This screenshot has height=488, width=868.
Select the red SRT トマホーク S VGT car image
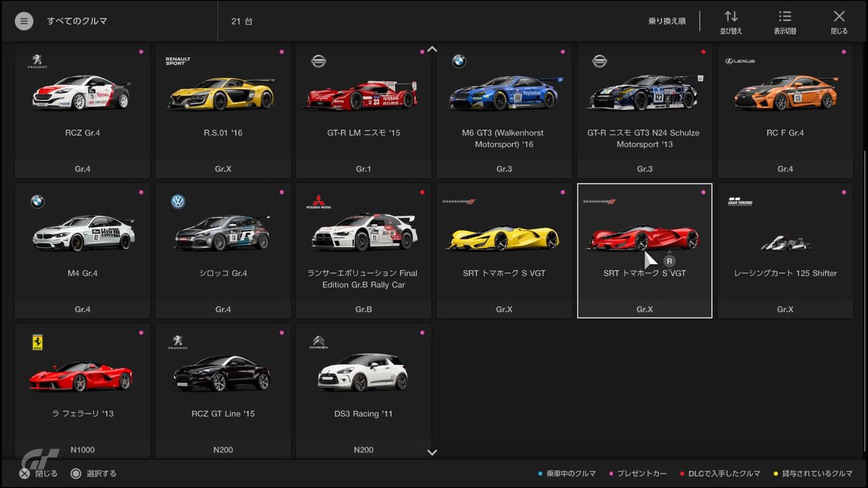click(x=643, y=239)
